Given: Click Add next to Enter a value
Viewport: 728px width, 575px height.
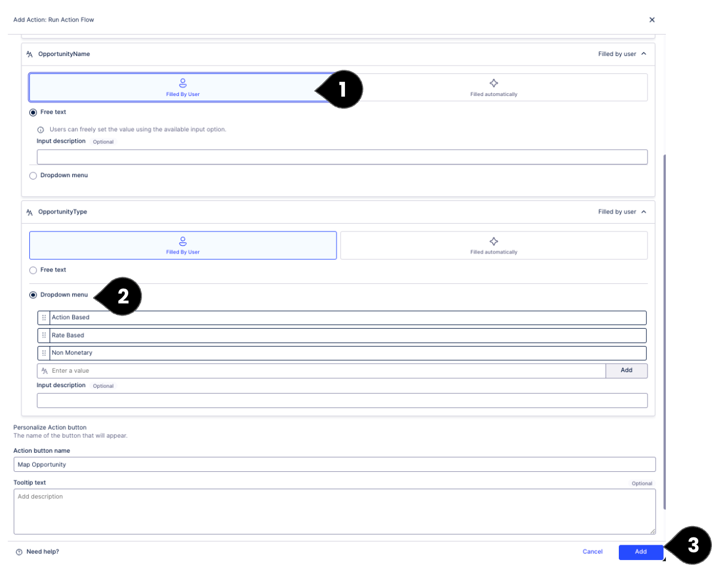Looking at the screenshot, I should point(626,370).
